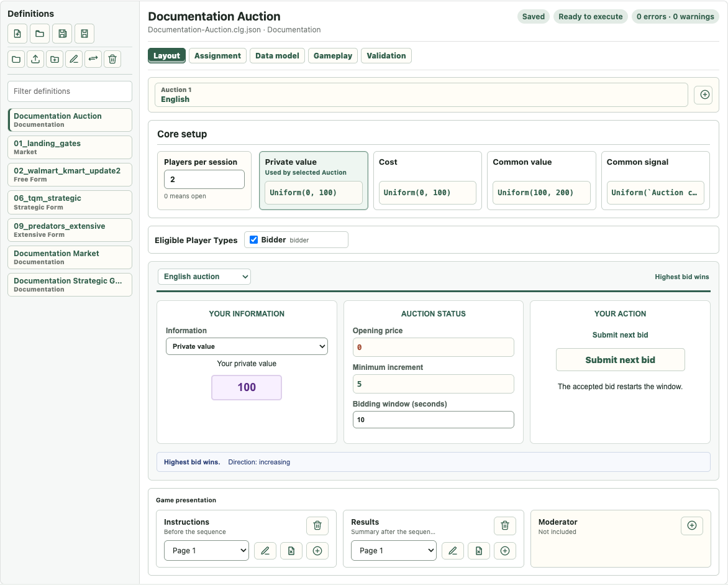This screenshot has width=728, height=585.
Task: Click the swap arrows icon in sidebar toolbar
Action: [x=93, y=59]
